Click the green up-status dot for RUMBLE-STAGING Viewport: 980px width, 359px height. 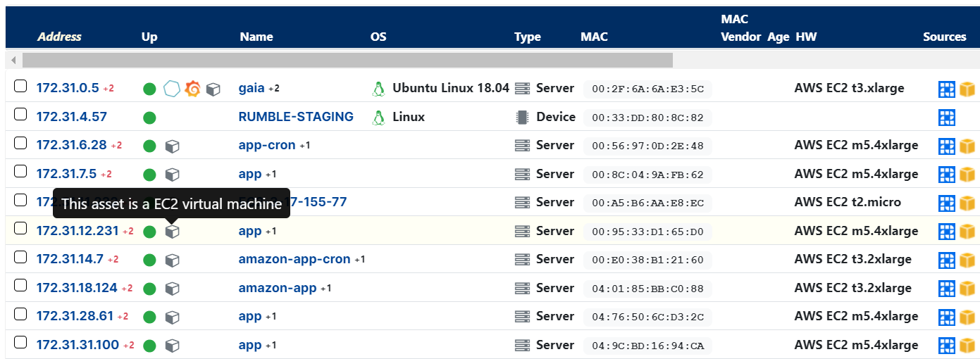[149, 118]
